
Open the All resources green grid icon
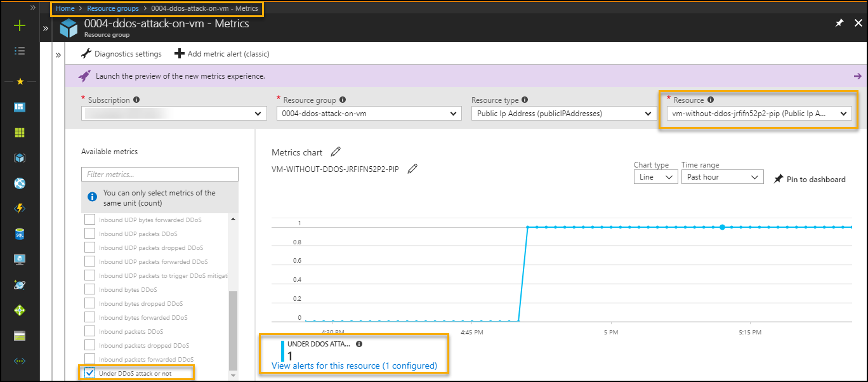point(20,133)
